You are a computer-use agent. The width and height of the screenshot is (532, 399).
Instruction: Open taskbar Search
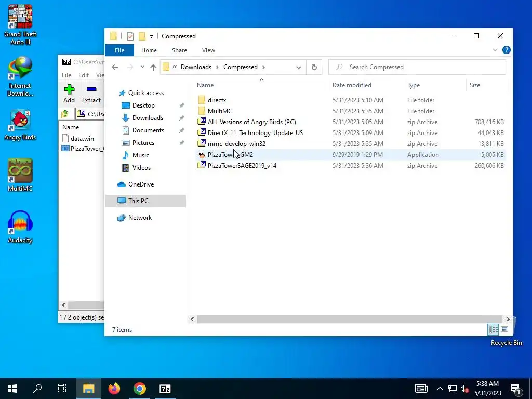(x=37, y=389)
